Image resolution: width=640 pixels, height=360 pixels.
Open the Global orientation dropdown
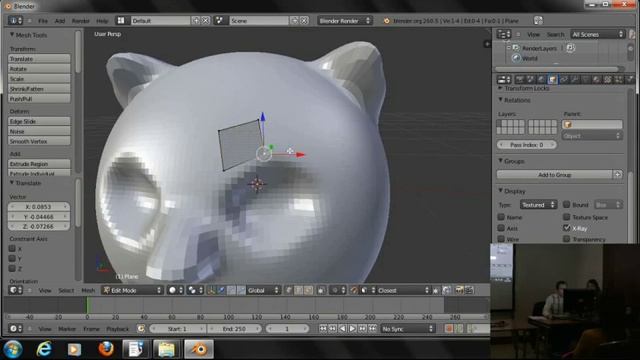263,290
